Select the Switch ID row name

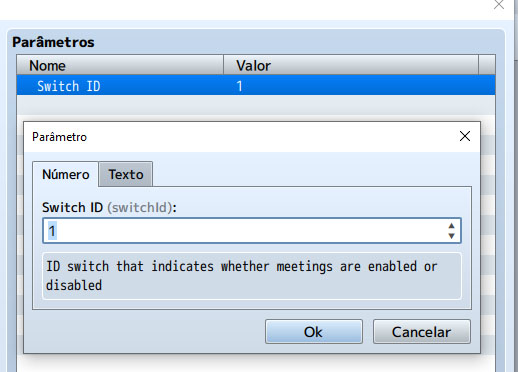68,86
